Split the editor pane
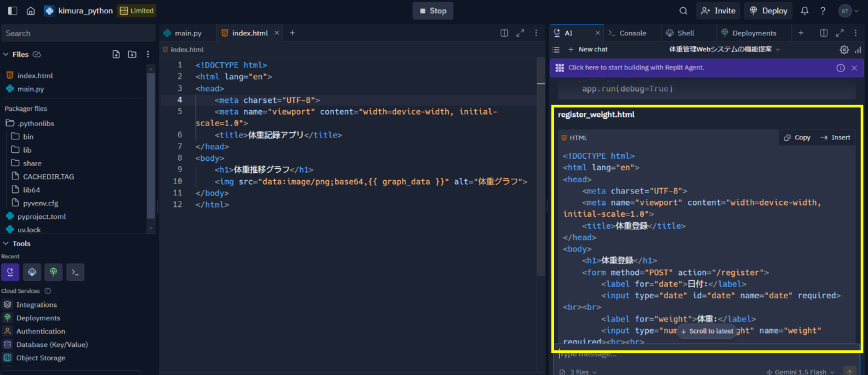 pos(504,33)
